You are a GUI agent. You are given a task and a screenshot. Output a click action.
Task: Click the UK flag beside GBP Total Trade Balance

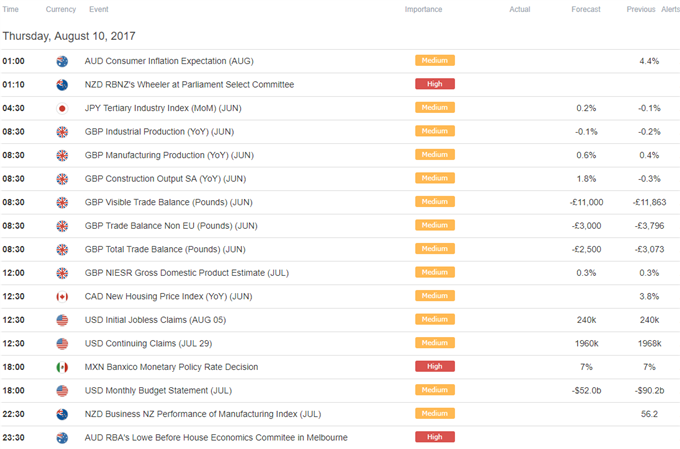62,249
